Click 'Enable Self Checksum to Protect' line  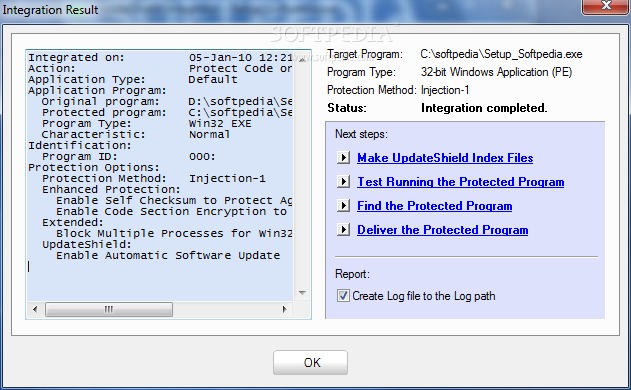174,200
